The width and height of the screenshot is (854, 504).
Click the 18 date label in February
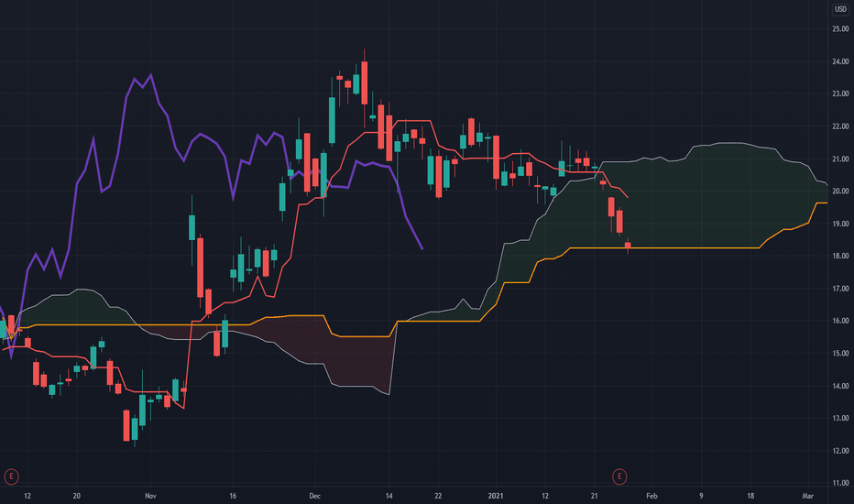click(x=750, y=496)
